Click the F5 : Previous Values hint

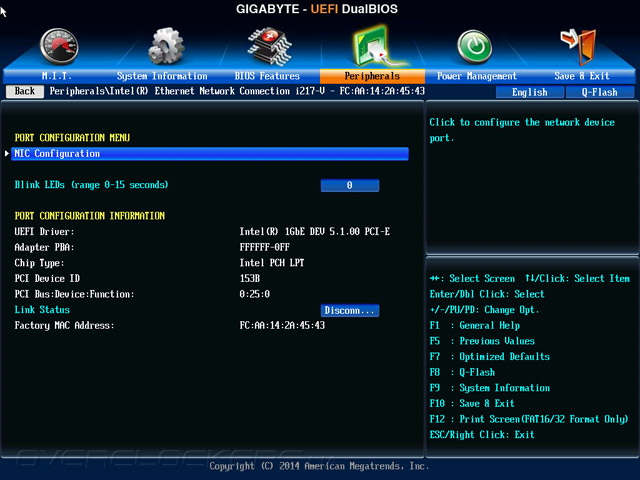pyautogui.click(x=482, y=341)
